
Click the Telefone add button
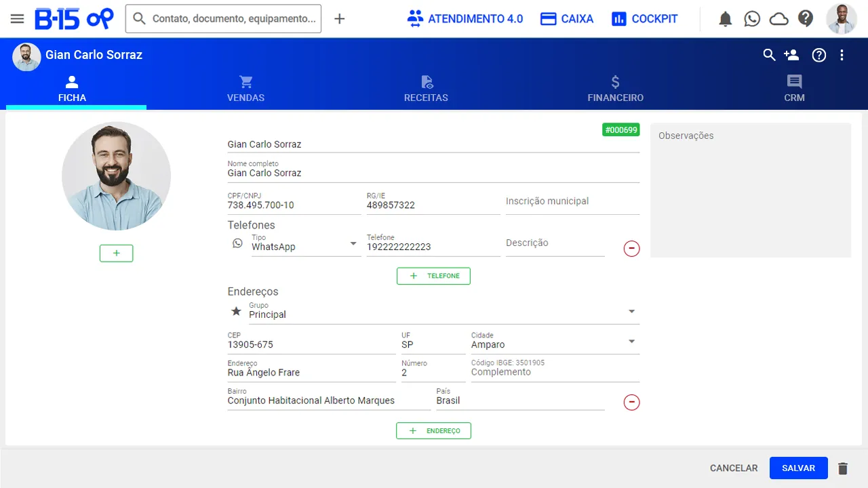[x=433, y=276]
